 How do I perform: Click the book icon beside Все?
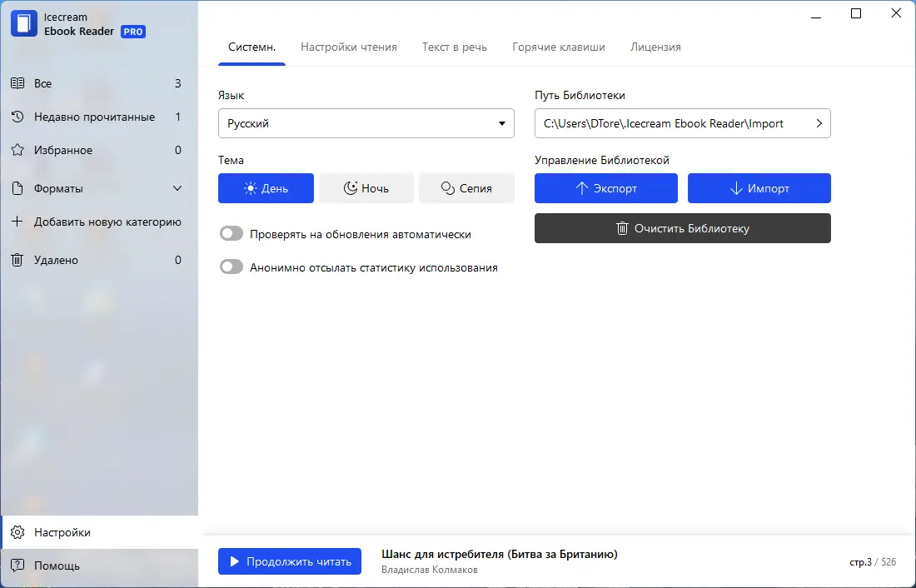click(17, 83)
